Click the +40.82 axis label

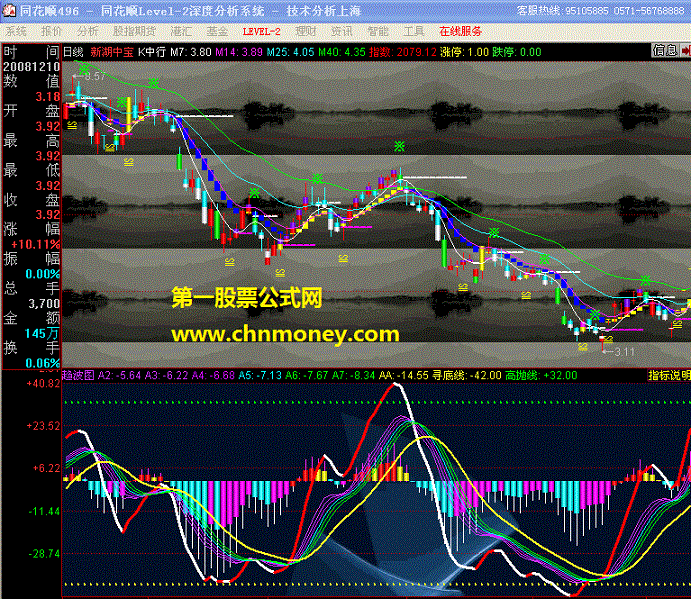[43, 383]
